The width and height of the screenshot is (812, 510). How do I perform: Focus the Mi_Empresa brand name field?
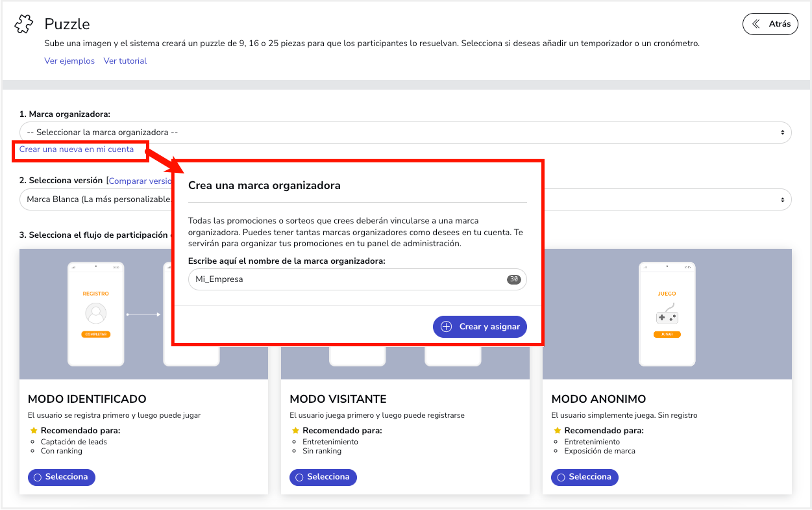pyautogui.click(x=358, y=279)
